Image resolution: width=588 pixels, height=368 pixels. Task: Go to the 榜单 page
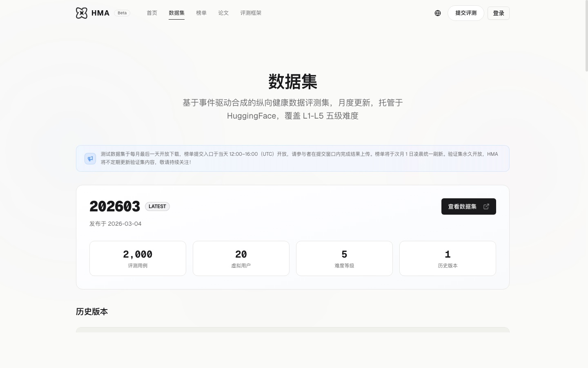(201, 13)
